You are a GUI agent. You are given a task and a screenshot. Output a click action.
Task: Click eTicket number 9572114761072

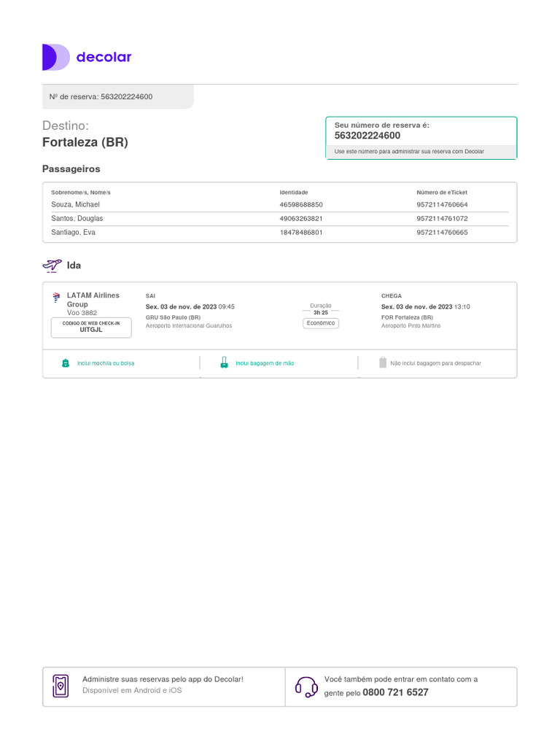click(442, 219)
